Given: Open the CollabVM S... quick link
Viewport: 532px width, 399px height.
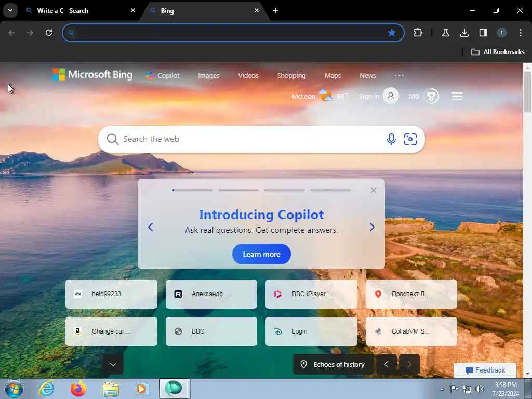Looking at the screenshot, I should pos(411,331).
